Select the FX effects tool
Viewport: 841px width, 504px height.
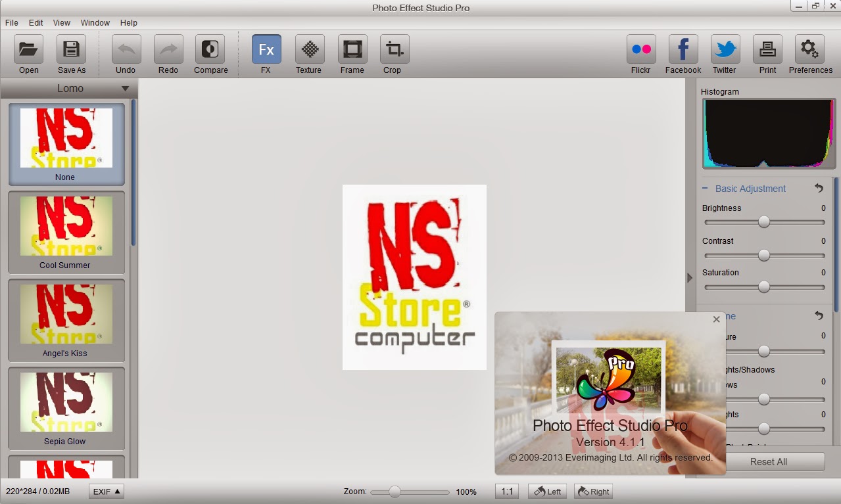[266, 49]
